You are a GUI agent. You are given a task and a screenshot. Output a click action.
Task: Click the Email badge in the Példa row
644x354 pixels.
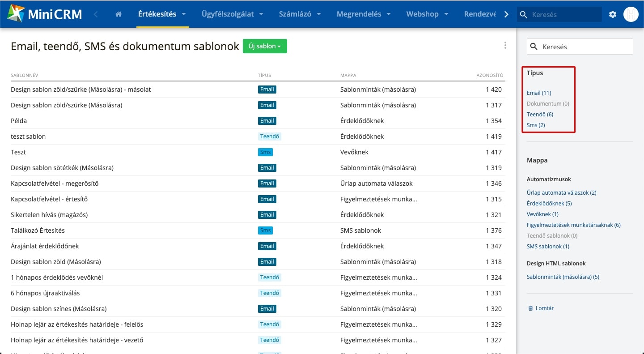[267, 121]
